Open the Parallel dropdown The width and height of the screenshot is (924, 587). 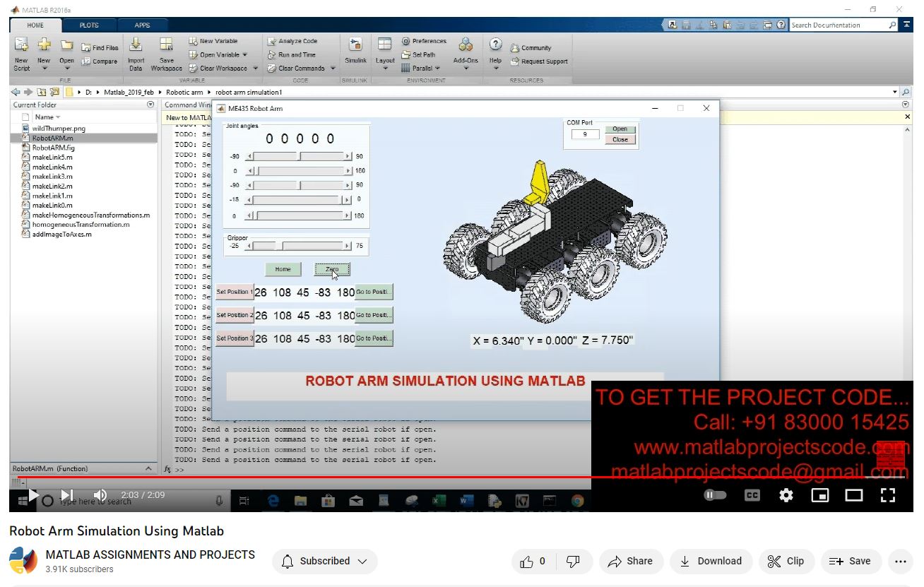point(437,69)
